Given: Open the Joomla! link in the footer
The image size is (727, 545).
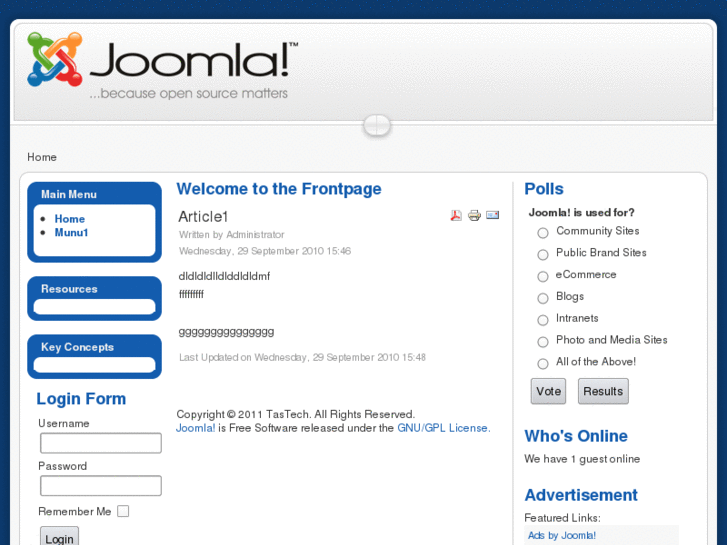Looking at the screenshot, I should (196, 428).
